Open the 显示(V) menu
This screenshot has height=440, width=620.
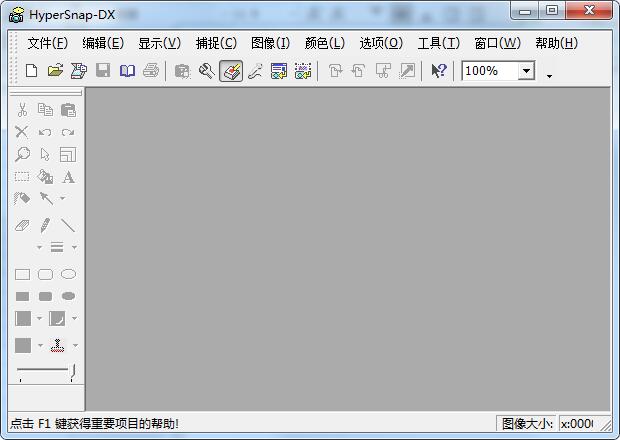(159, 43)
